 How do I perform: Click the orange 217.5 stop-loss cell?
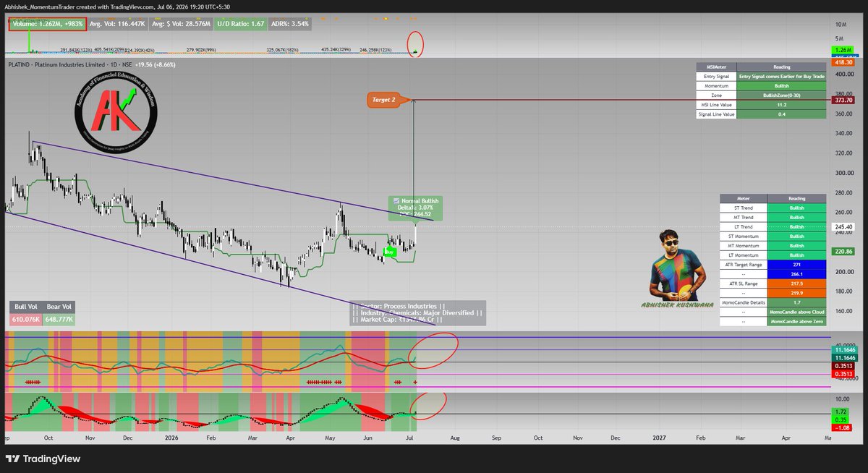point(796,284)
